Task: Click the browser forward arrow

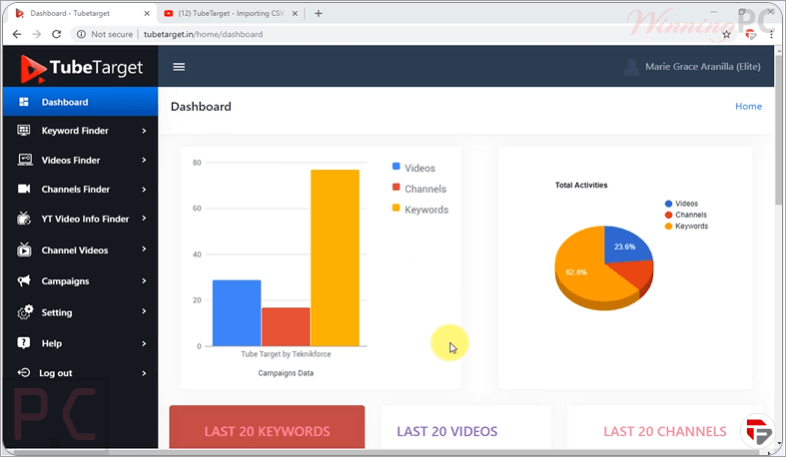Action: coord(37,34)
